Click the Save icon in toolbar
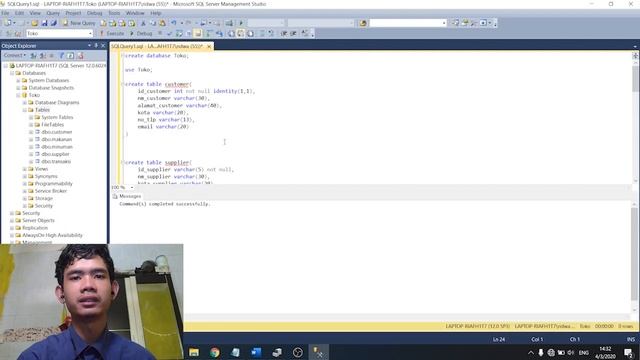Screen dimensions: 640x360 (44, 23)
